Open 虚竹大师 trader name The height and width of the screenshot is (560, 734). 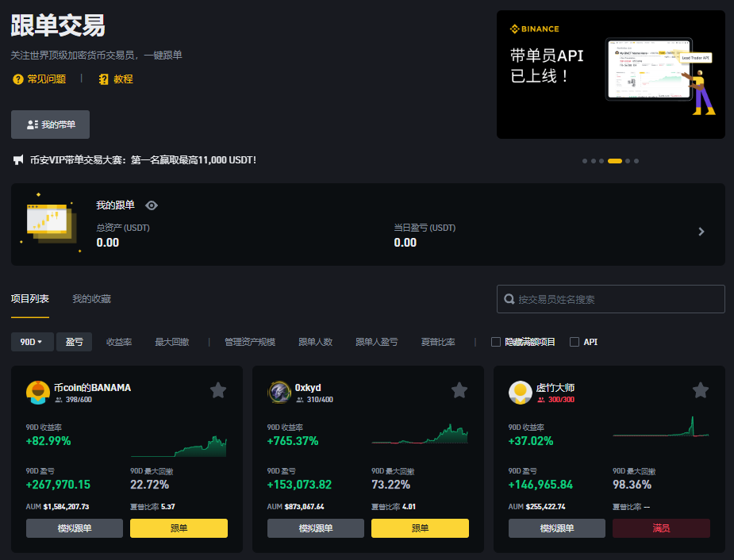click(x=555, y=388)
